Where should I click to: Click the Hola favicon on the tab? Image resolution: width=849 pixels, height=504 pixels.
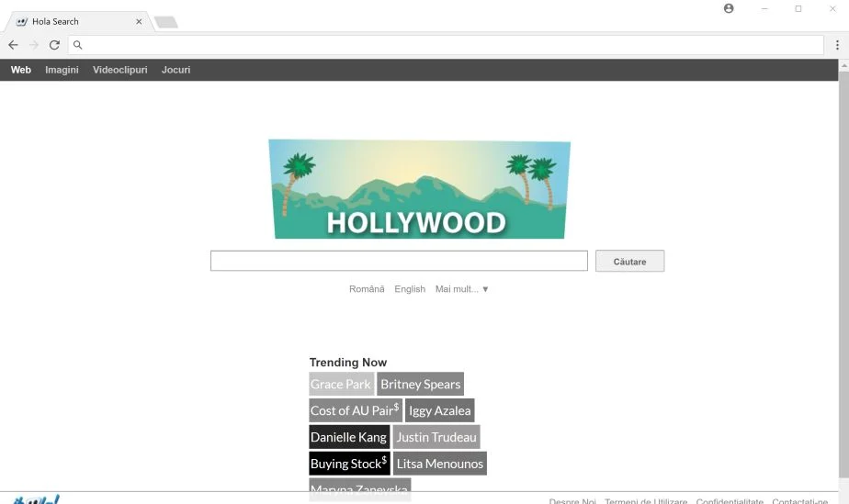(22, 22)
